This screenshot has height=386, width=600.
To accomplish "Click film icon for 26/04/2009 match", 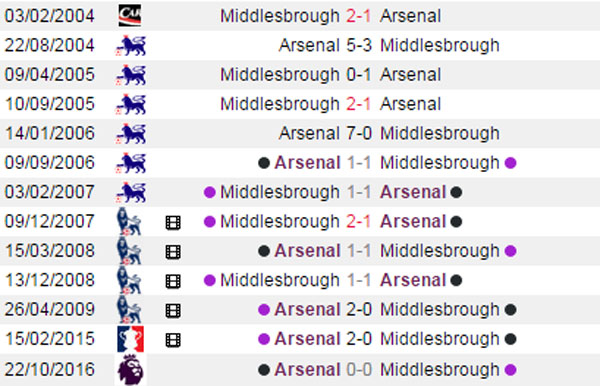I will click(x=173, y=311).
